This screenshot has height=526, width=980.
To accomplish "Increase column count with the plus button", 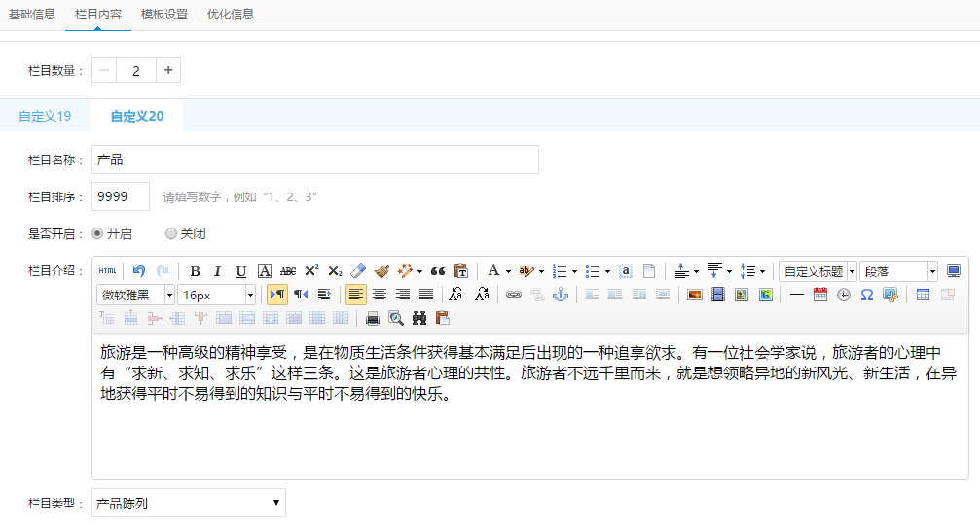I will pyautogui.click(x=168, y=71).
